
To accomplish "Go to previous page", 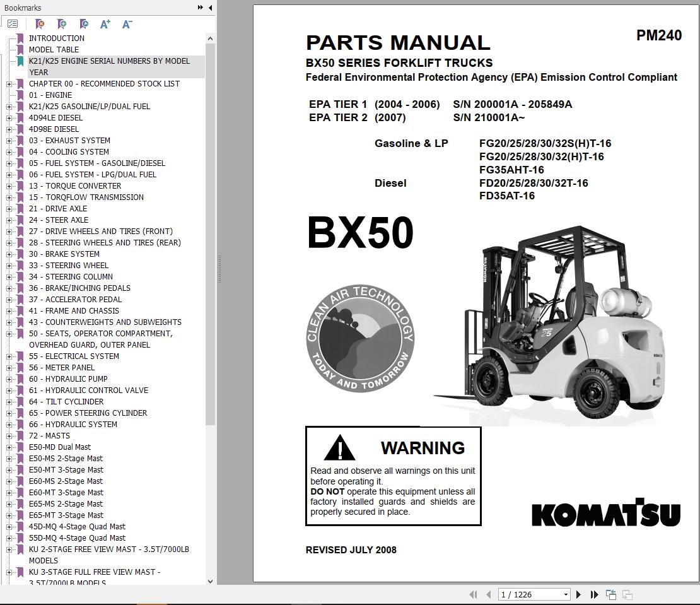I will point(488,594).
